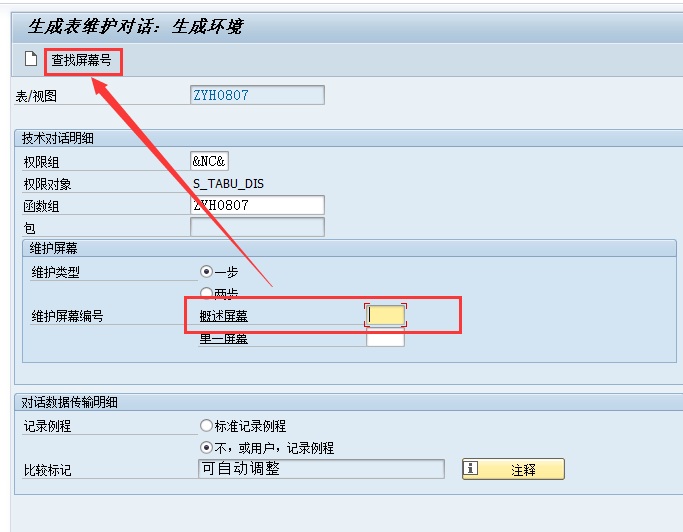Click the 生成表维护对话: 生成环境 title
This screenshot has height=532, width=683.
pos(135,27)
